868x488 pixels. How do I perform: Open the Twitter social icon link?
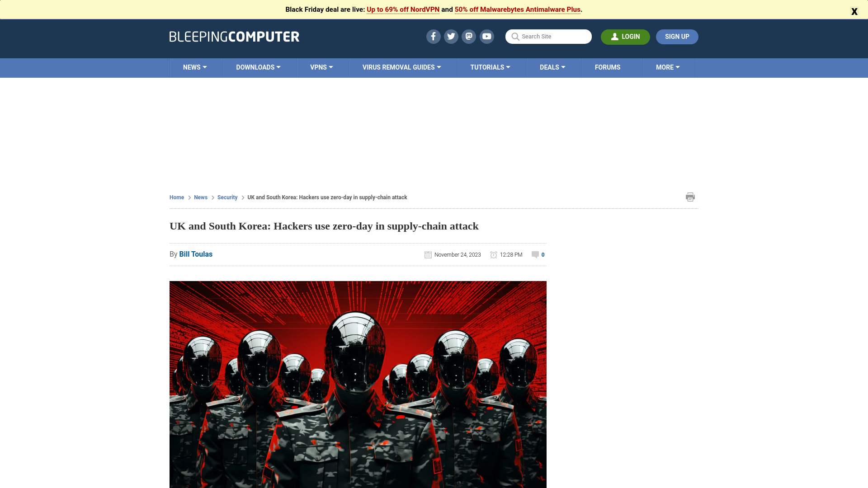(x=451, y=36)
